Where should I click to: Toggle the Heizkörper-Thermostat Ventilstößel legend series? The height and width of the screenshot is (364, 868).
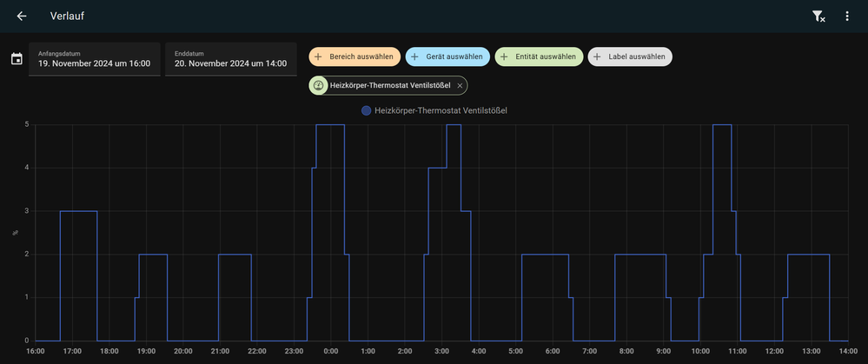pos(434,110)
